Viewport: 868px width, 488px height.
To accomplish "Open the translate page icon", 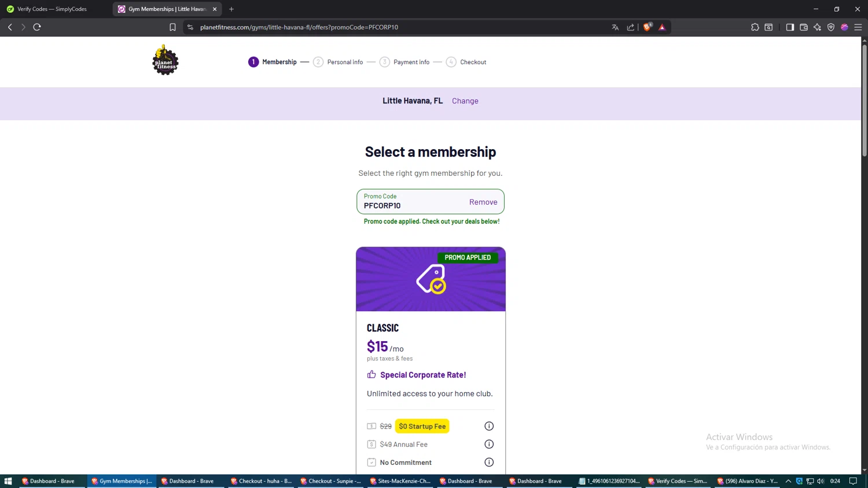I will coord(615,27).
